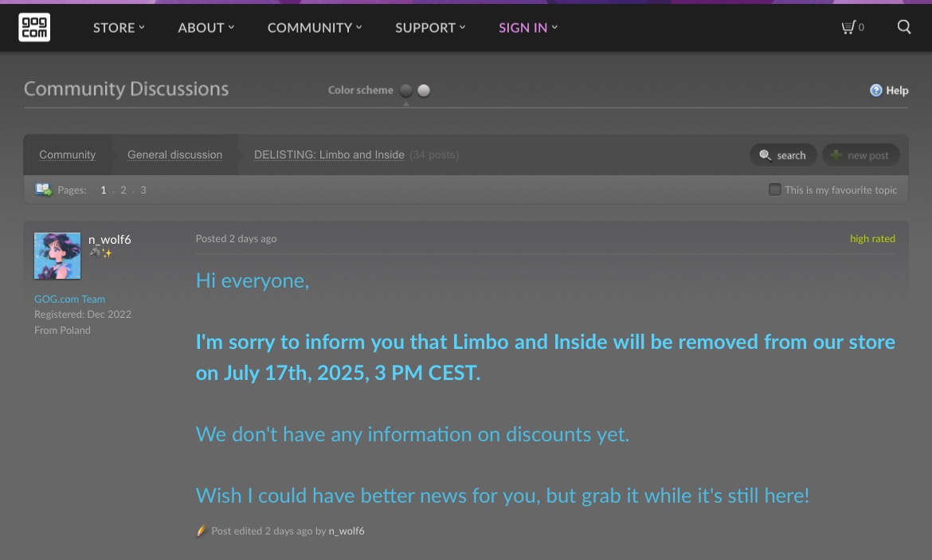Tick 'This is my favourite topic' checkbox
The image size is (932, 560).
click(774, 190)
